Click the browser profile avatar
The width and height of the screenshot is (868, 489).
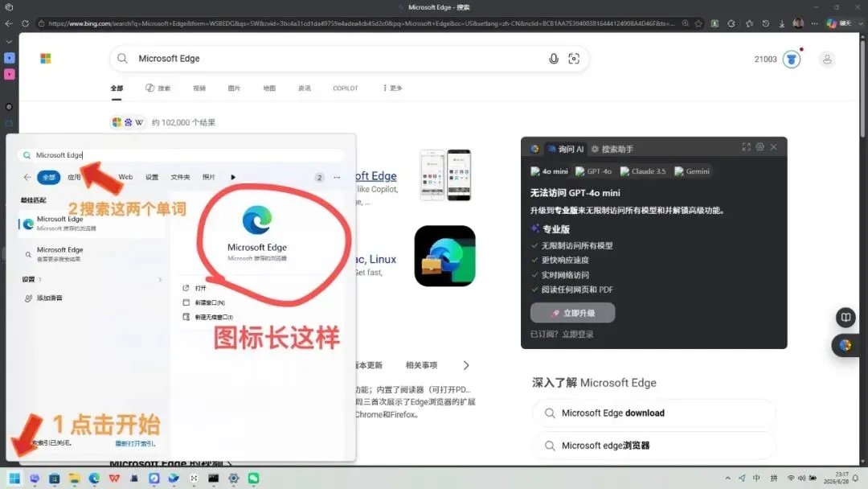[x=798, y=23]
